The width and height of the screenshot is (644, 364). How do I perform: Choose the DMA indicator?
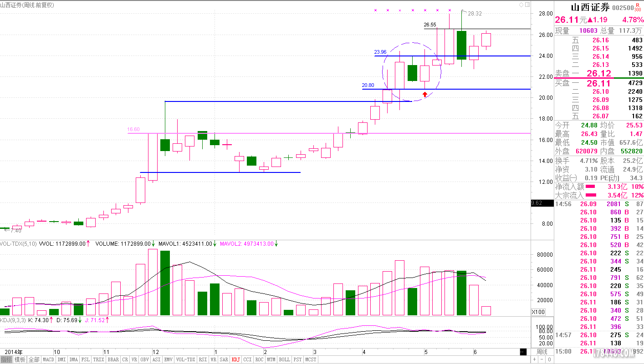(73, 359)
